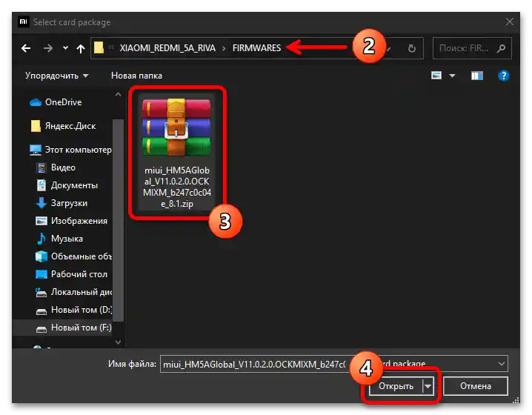The image size is (532, 415).
Task: Open the Открыть button dropdown arrow
Action: pos(428,386)
